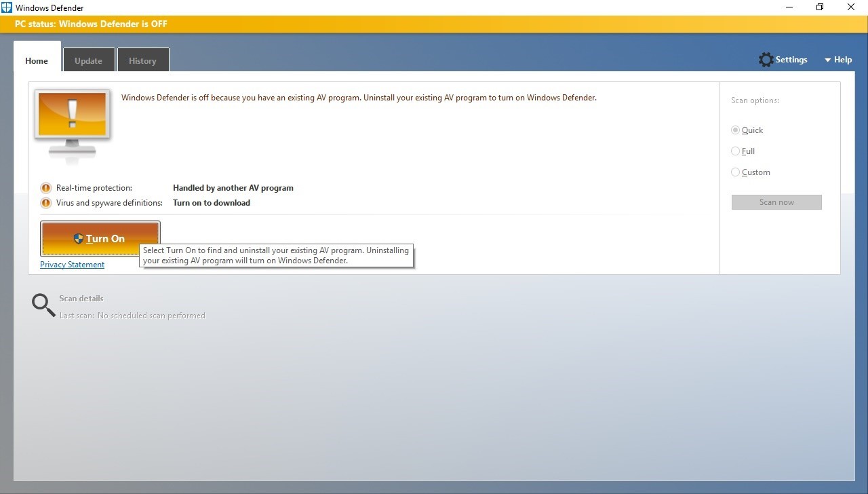Click 'Handled by another AV program' status text

pyautogui.click(x=233, y=188)
